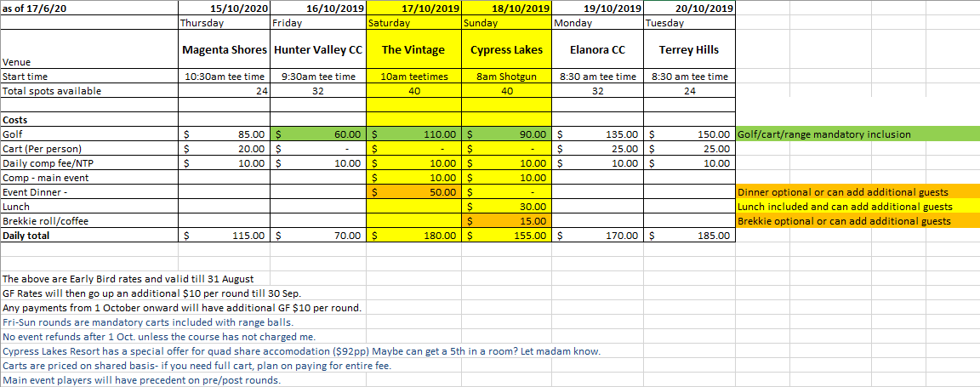Select the Dinner optional note cell
Viewport: 980px width, 387px height.
point(842,192)
